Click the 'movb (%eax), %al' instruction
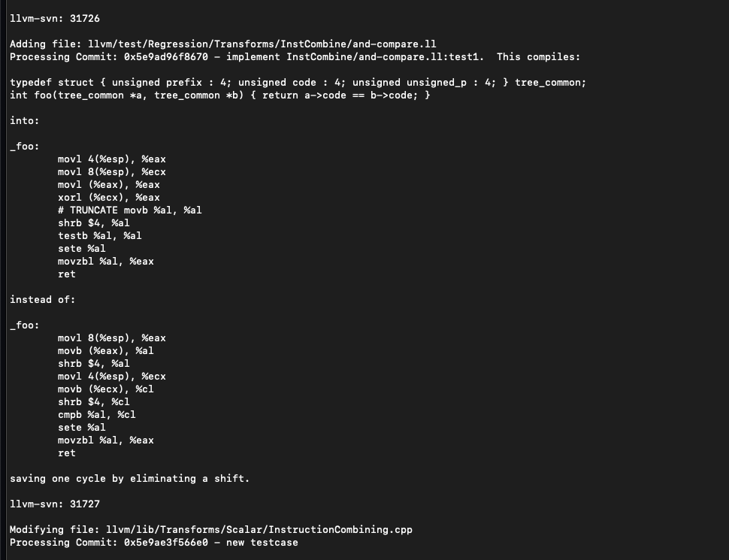 point(106,351)
